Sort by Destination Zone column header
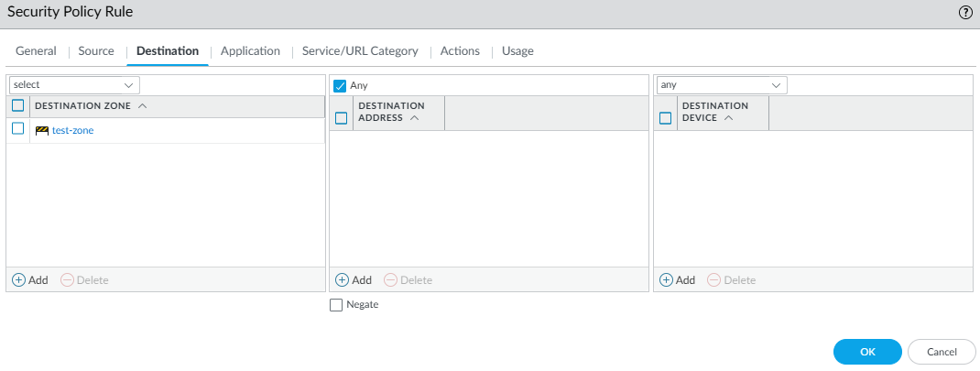 (x=91, y=106)
